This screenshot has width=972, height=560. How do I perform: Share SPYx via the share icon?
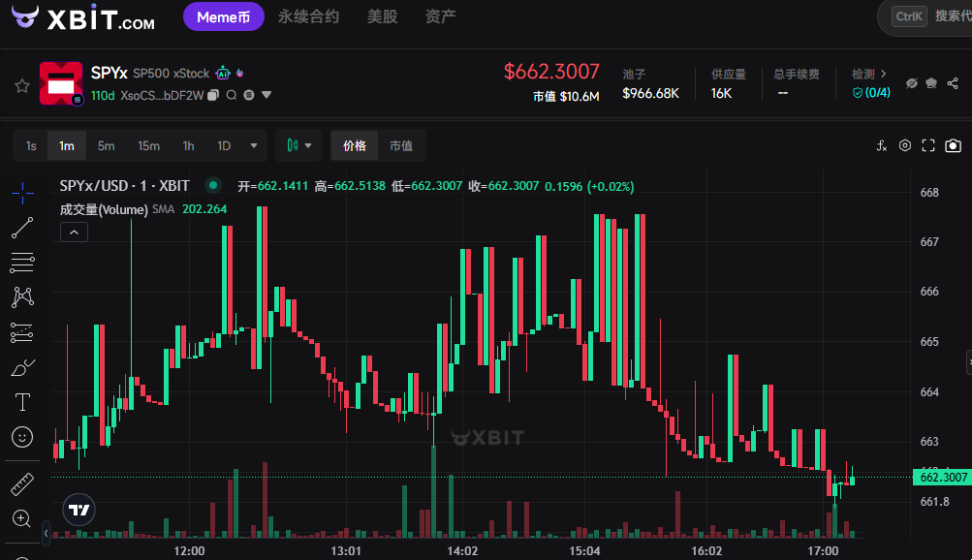click(953, 83)
